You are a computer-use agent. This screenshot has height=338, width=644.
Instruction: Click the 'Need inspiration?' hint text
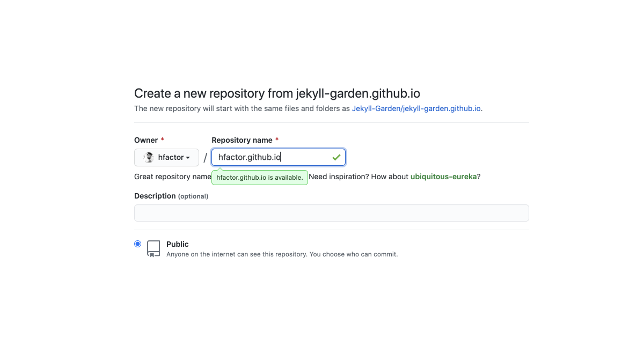click(339, 177)
